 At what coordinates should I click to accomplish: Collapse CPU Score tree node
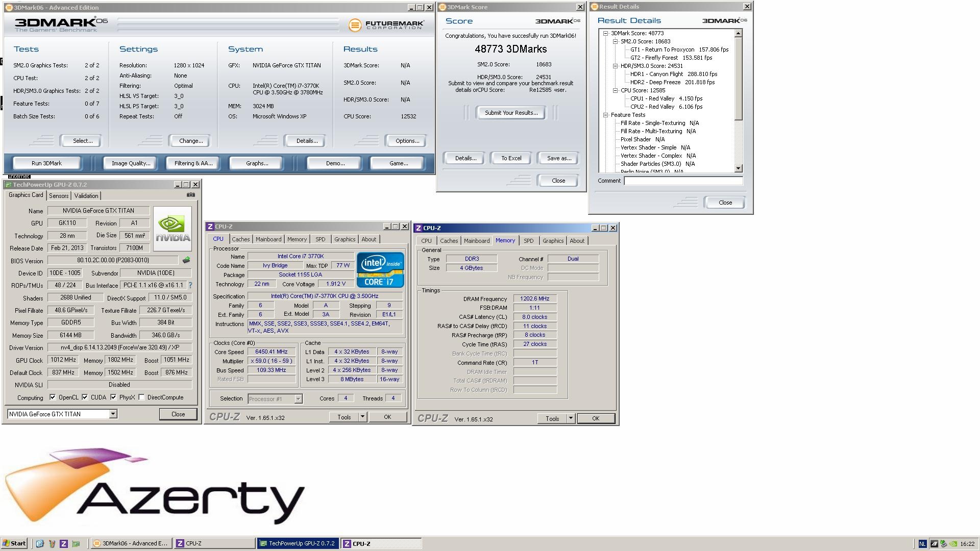[x=616, y=90]
